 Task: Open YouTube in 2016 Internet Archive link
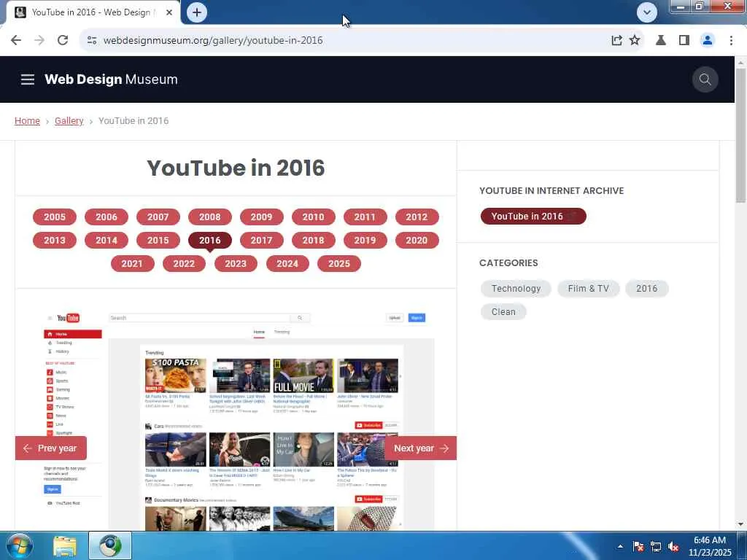click(x=533, y=216)
